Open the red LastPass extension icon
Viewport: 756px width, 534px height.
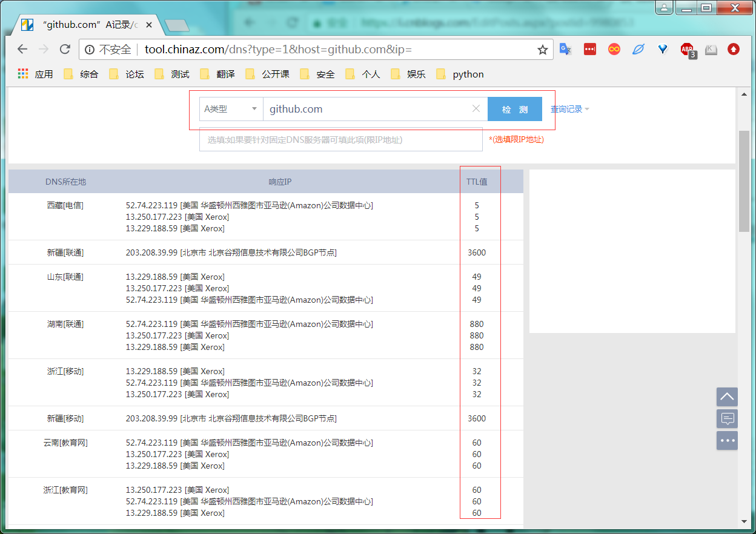click(x=590, y=50)
